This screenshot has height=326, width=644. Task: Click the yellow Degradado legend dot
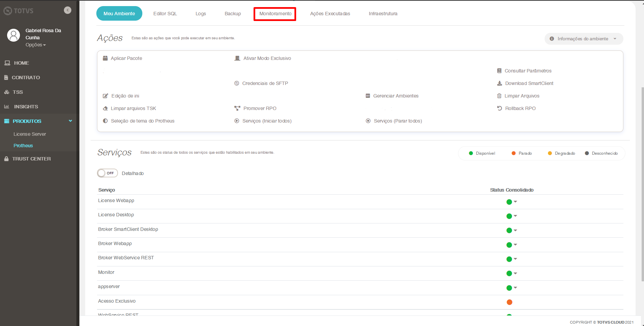(x=550, y=153)
